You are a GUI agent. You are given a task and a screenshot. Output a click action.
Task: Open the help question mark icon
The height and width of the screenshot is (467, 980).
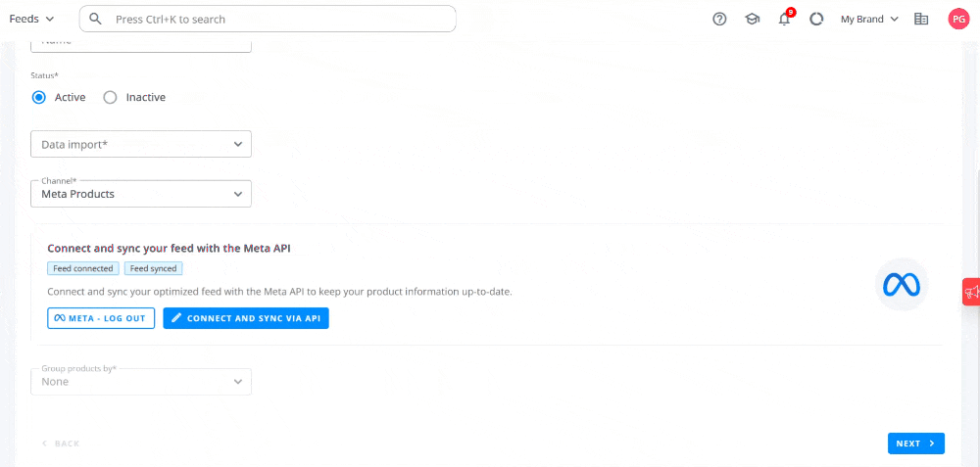tap(719, 20)
